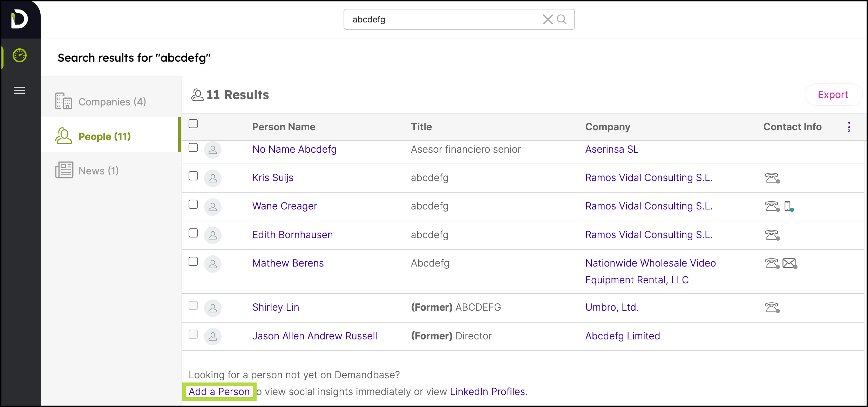Click avatar icon of No Name Abcdefg
868x407 pixels.
(x=213, y=150)
